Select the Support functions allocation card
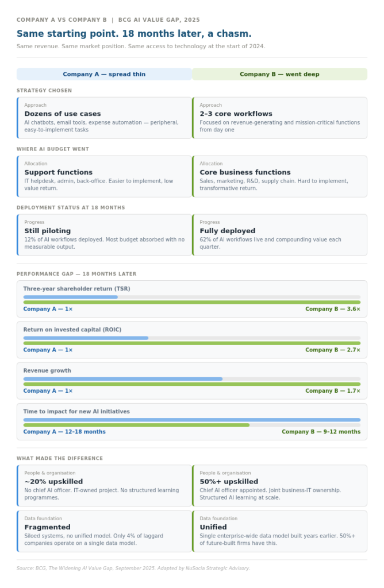The image size is (384, 588). coord(104,176)
